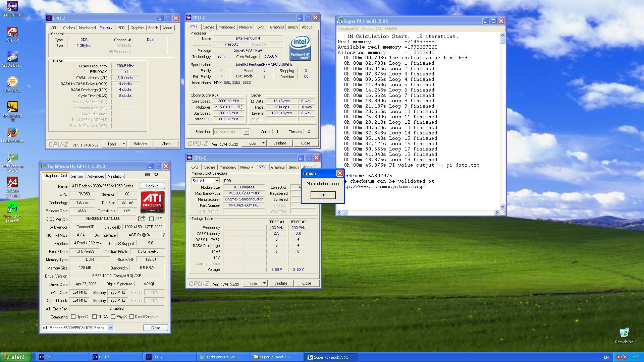Image resolution: width=644 pixels, height=362 pixels.
Task: Open the CPUID CPU-Z desktop icon
Action: [x=12, y=9]
